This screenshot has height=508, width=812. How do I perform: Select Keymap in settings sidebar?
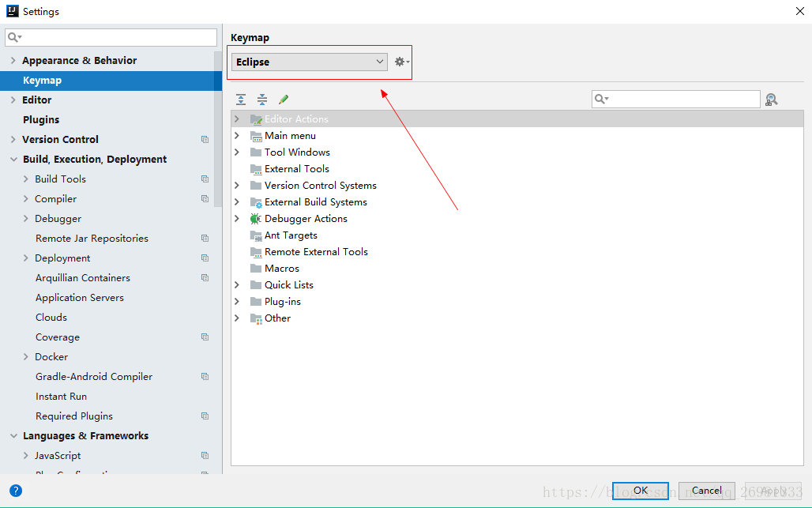[111, 81]
